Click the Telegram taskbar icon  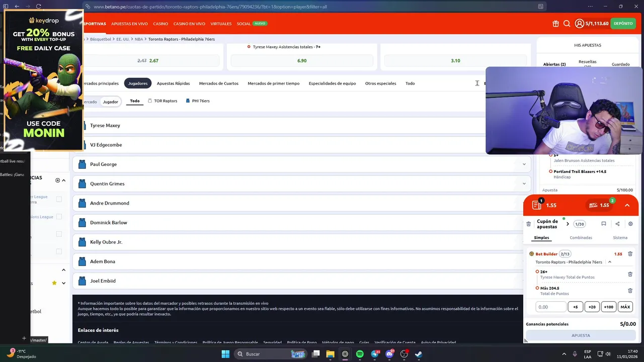(375, 354)
